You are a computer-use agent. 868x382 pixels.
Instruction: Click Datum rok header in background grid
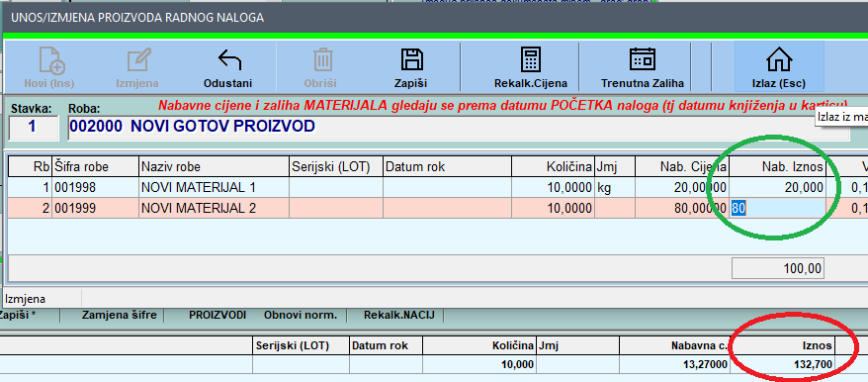pyautogui.click(x=386, y=345)
